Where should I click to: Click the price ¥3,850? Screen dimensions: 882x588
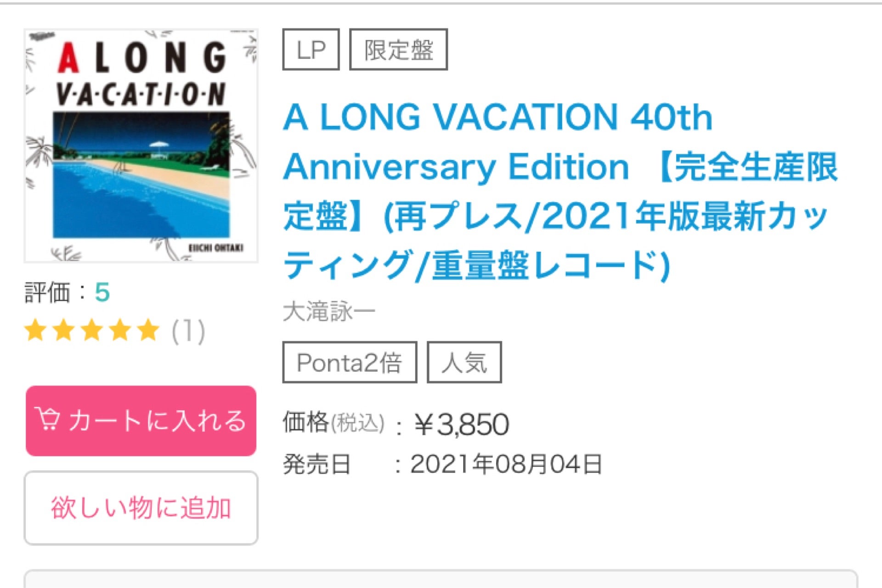462,424
